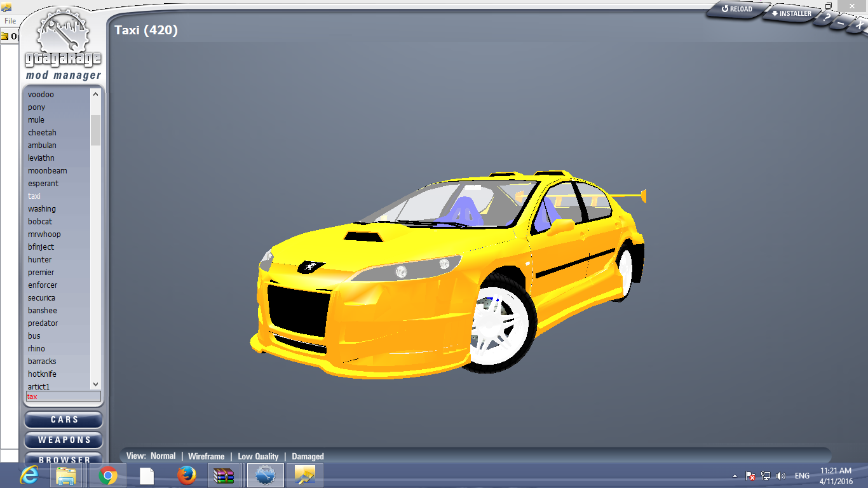Switch to Wireframe view
Viewport: 868px width, 488px height.
207,456
